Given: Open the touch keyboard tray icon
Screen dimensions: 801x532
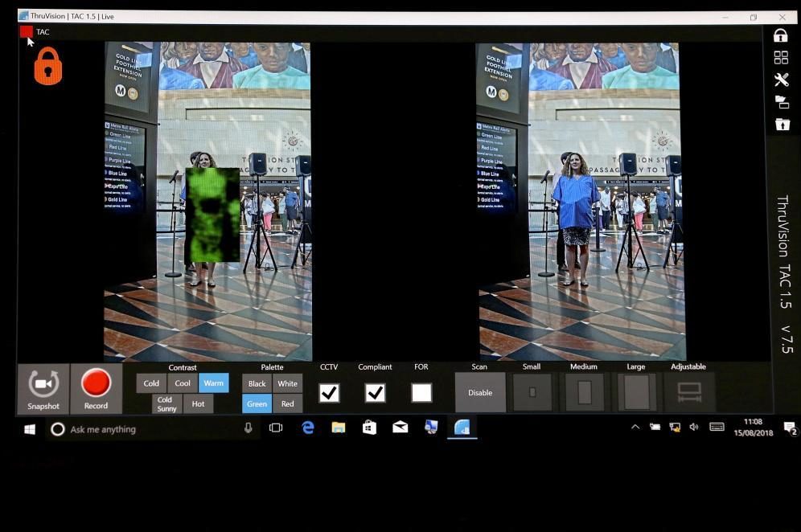Looking at the screenshot, I should (x=717, y=427).
